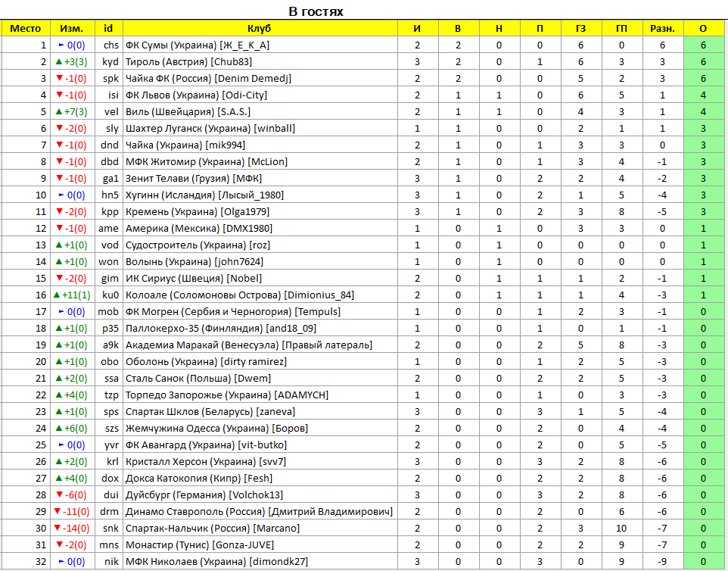Click the 'ГП' column header
The width and height of the screenshot is (728, 571).
coord(622,28)
